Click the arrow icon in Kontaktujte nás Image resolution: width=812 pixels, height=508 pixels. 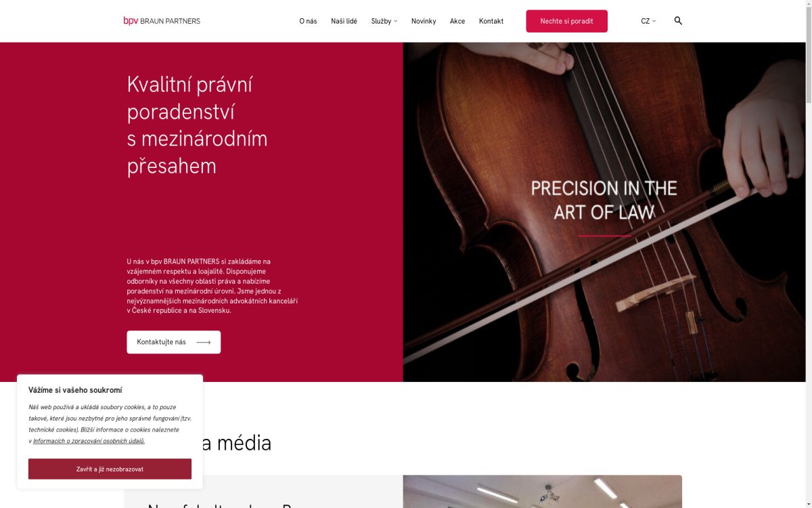coord(203,342)
